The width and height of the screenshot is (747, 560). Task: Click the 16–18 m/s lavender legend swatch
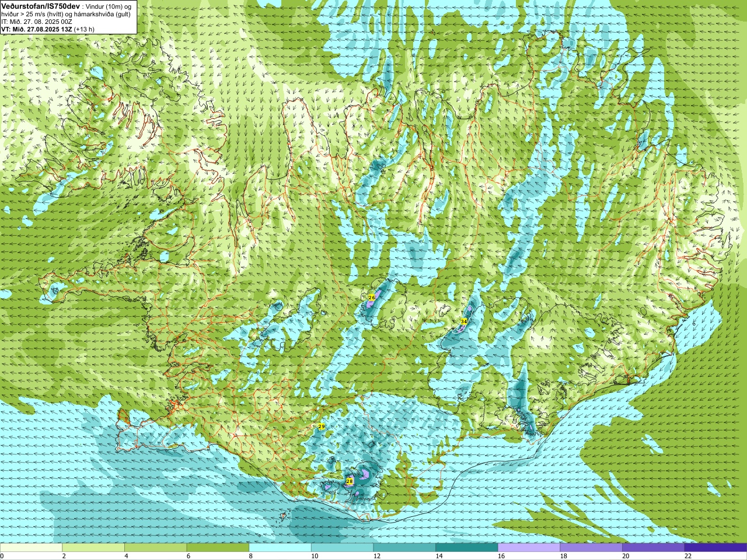click(x=529, y=548)
